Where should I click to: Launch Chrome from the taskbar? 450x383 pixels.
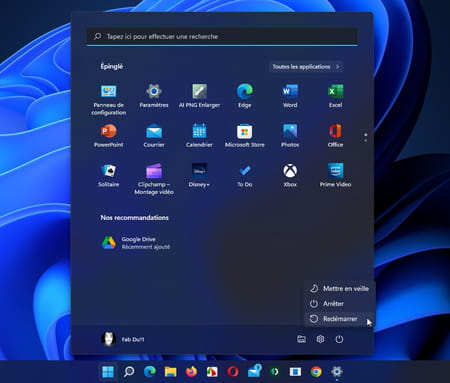coord(316,372)
